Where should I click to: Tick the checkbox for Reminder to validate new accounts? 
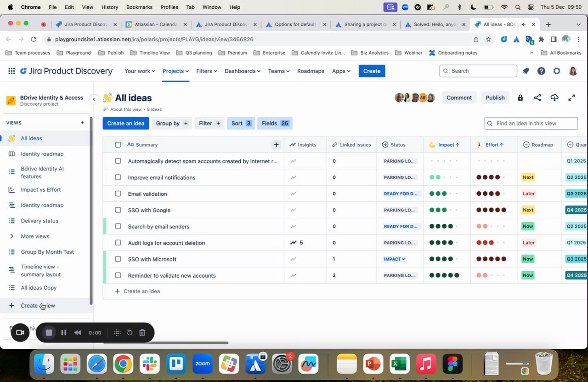[118, 275]
